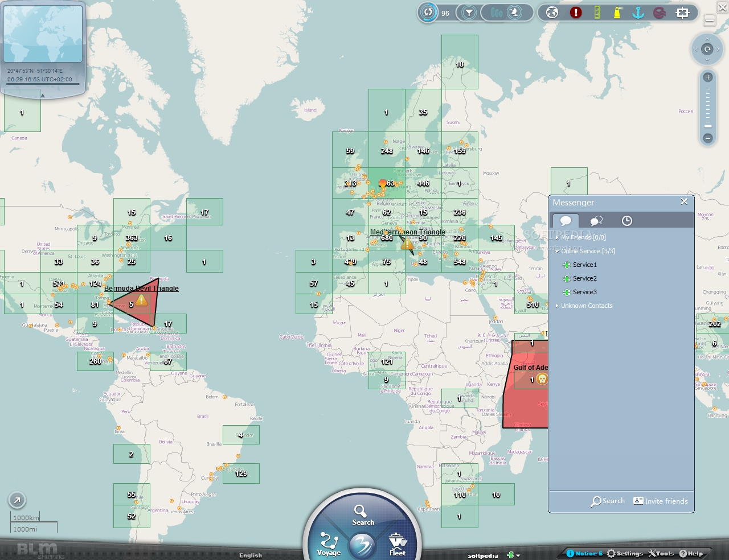This screenshot has width=729, height=560.
Task: Open the online status dropdown arrow
Action: click(x=518, y=555)
